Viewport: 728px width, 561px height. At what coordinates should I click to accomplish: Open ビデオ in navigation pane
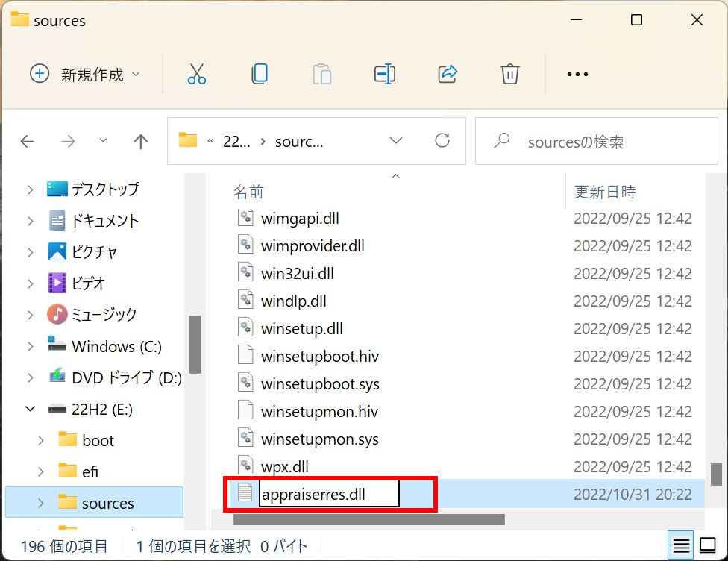click(x=76, y=283)
